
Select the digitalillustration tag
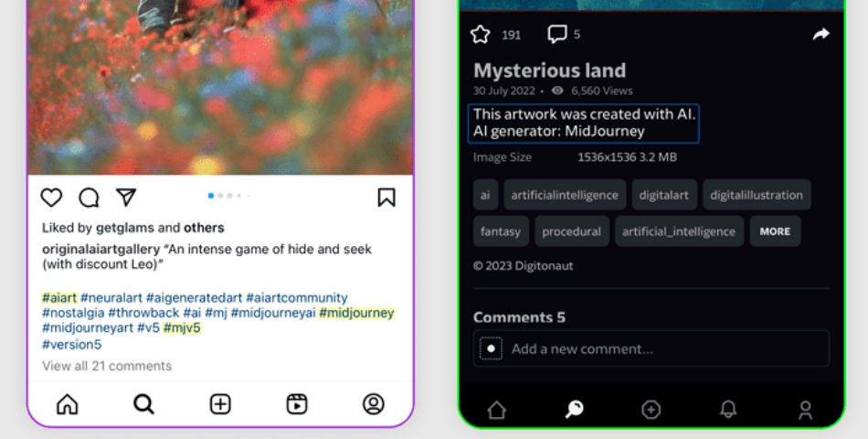point(757,195)
